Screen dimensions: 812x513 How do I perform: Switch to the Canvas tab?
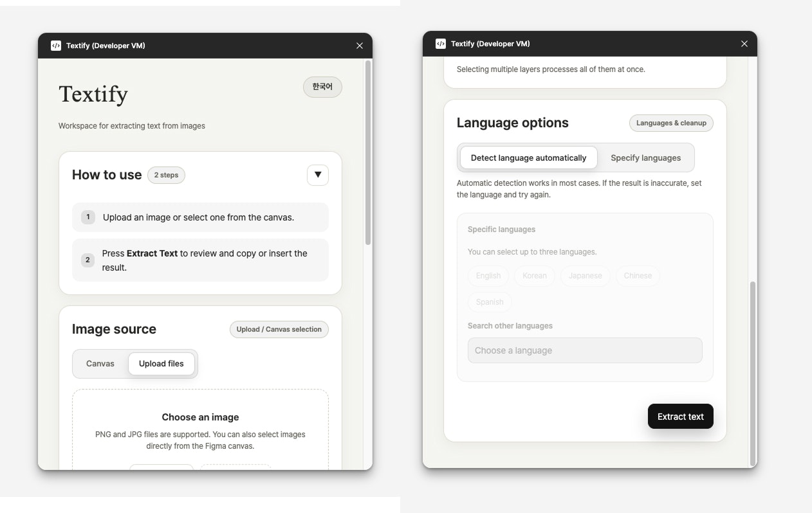pos(100,363)
